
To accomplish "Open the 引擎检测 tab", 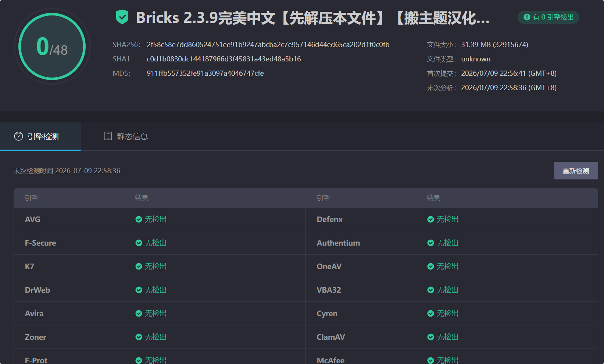I will pos(40,136).
